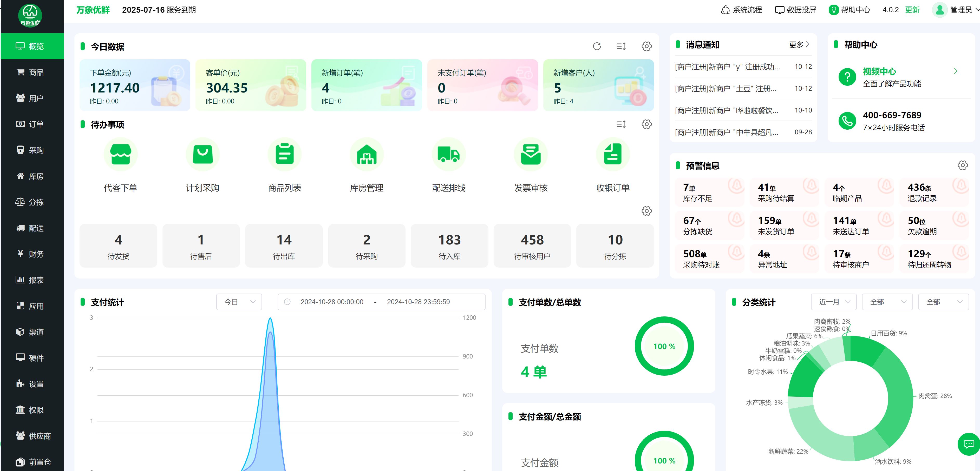Viewport: 980px width, 471px height.
Task: Open the gear above the pending counts row
Action: (646, 211)
